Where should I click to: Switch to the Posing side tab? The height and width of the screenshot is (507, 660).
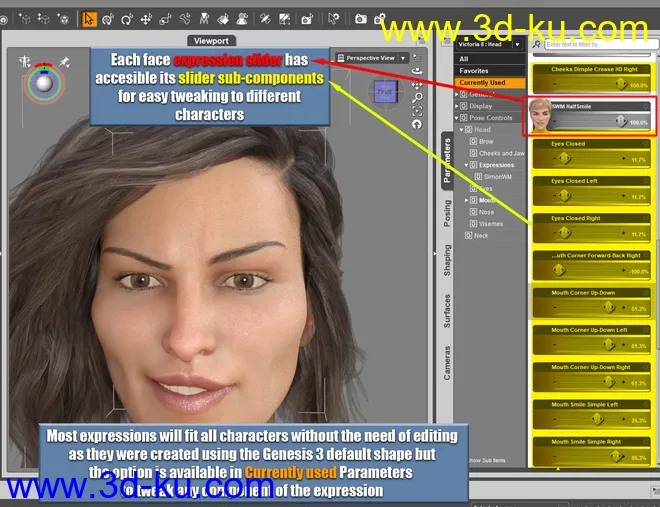tap(447, 211)
